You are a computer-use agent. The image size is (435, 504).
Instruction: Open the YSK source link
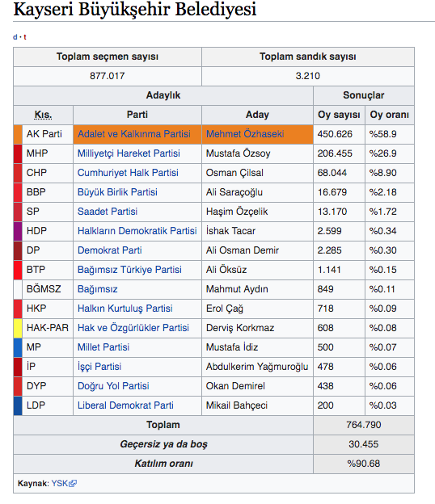pyautogui.click(x=60, y=483)
